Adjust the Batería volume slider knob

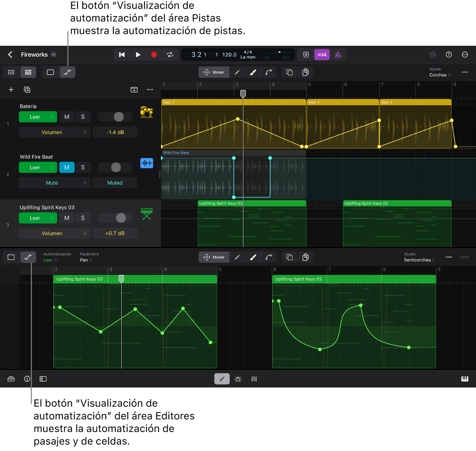tap(119, 117)
